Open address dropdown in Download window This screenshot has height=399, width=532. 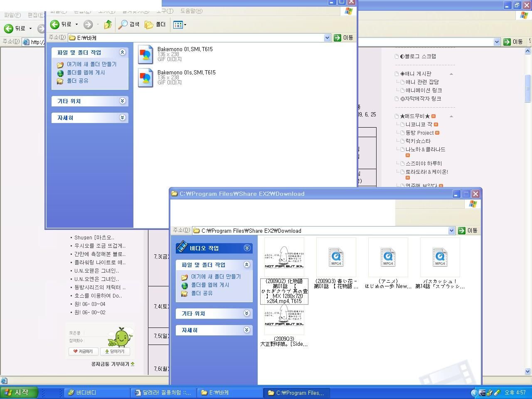point(452,231)
